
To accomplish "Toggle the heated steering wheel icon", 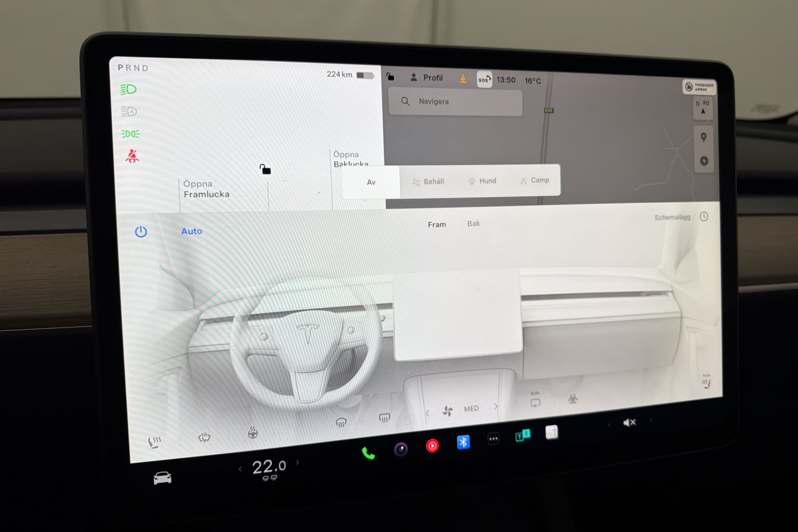I will [x=253, y=433].
